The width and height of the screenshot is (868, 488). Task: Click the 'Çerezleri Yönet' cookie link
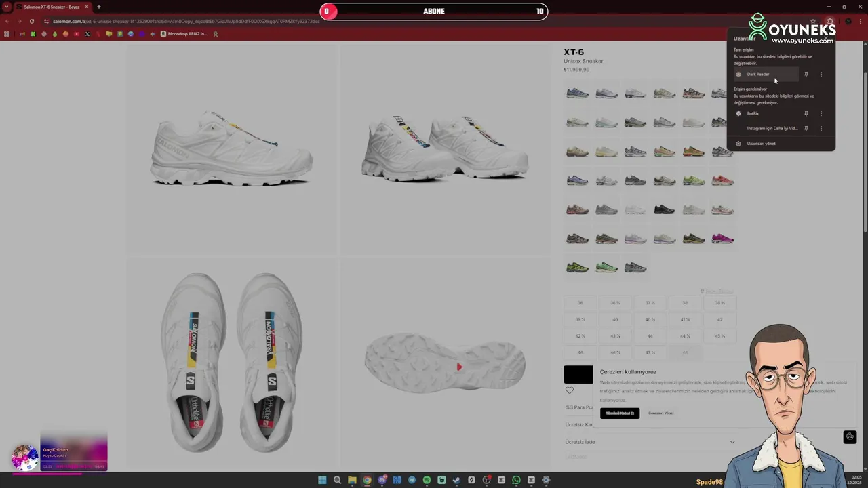(x=660, y=413)
